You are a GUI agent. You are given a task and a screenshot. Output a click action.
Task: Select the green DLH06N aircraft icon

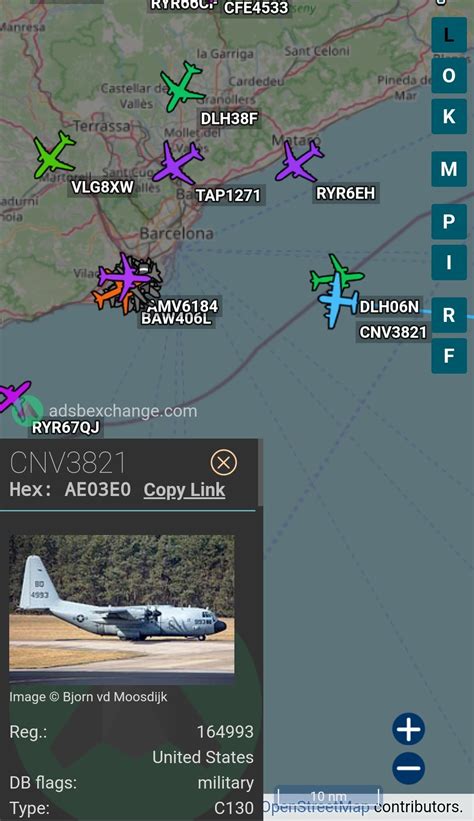(x=336, y=272)
